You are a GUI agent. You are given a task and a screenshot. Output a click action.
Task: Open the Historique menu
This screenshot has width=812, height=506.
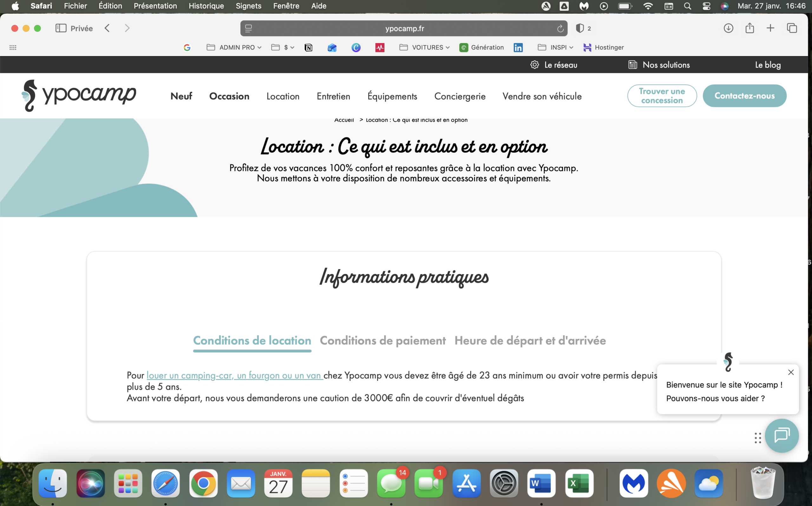coord(206,6)
